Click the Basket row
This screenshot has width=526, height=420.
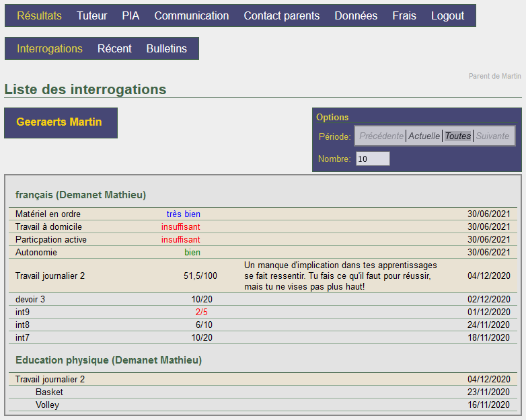click(263, 392)
